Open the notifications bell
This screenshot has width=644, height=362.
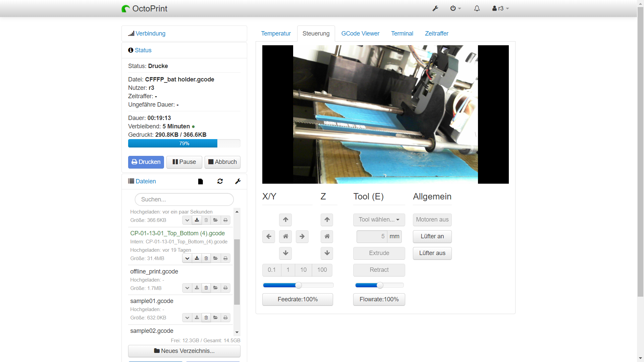477,8
